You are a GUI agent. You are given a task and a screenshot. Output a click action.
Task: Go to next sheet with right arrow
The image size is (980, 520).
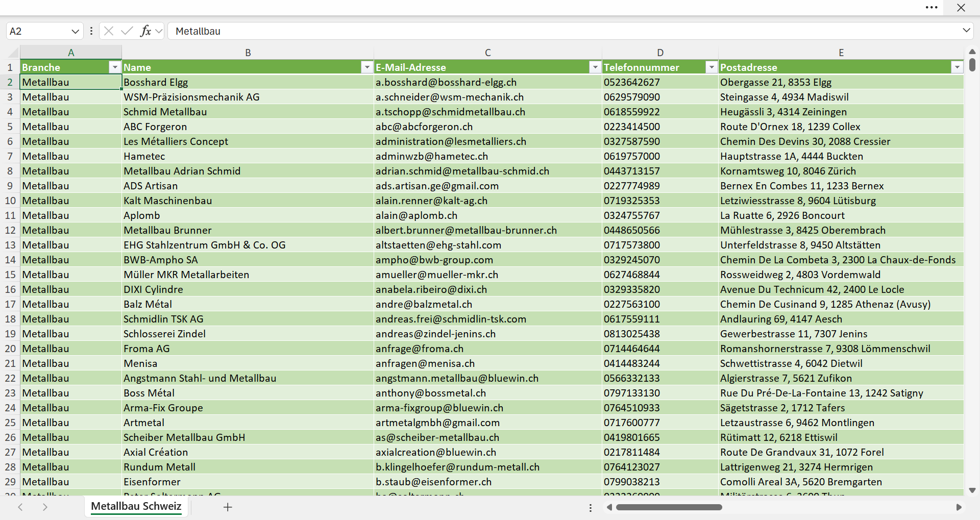pos(45,507)
